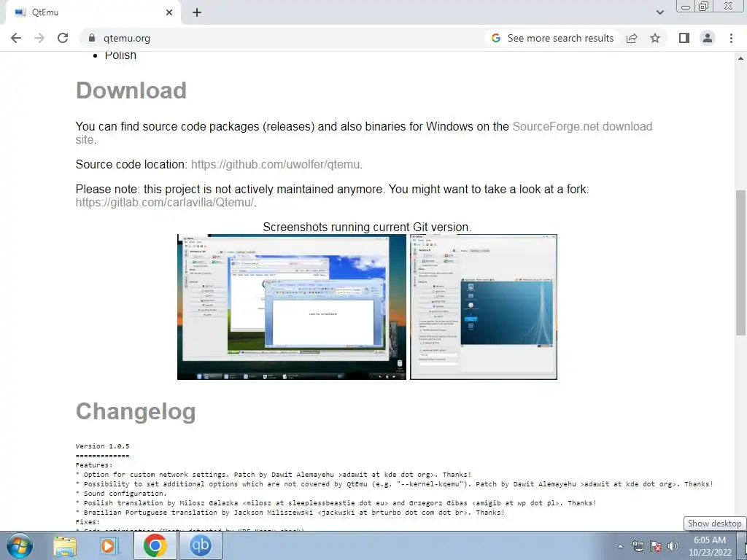747x560 pixels.
Task: Click See more search results
Action: click(x=560, y=38)
